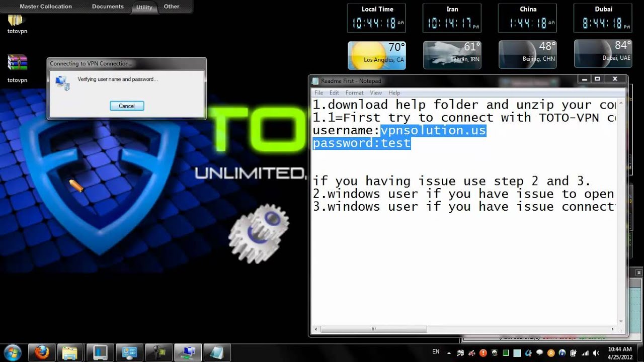Open the blue 'b' tray icon
This screenshot has height=362, width=644.
pyautogui.click(x=562, y=352)
